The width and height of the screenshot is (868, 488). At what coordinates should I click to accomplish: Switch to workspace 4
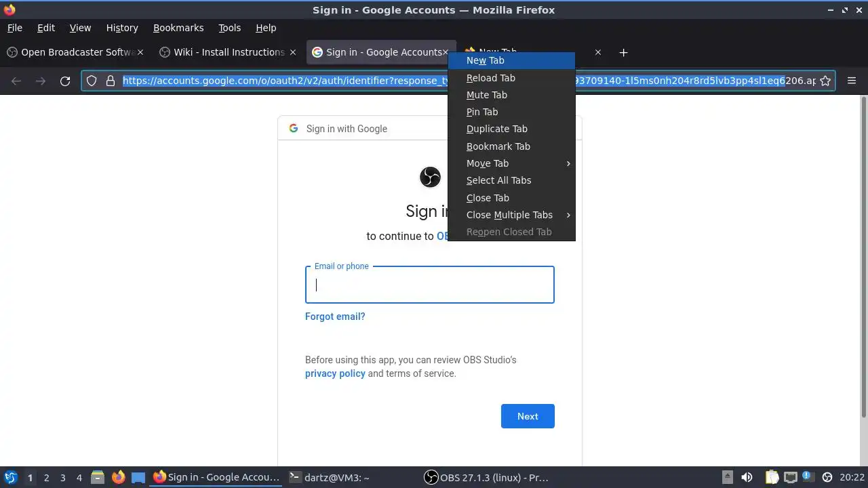click(x=79, y=478)
